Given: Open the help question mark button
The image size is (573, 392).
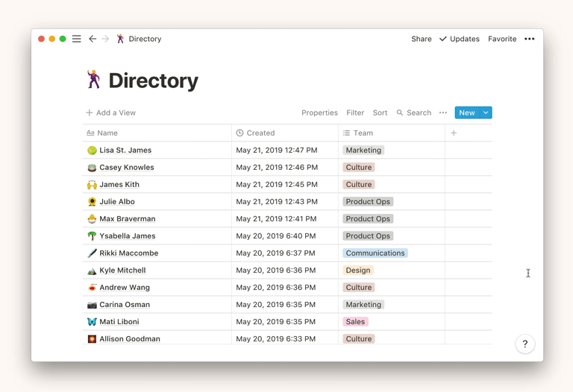Looking at the screenshot, I should tap(525, 344).
